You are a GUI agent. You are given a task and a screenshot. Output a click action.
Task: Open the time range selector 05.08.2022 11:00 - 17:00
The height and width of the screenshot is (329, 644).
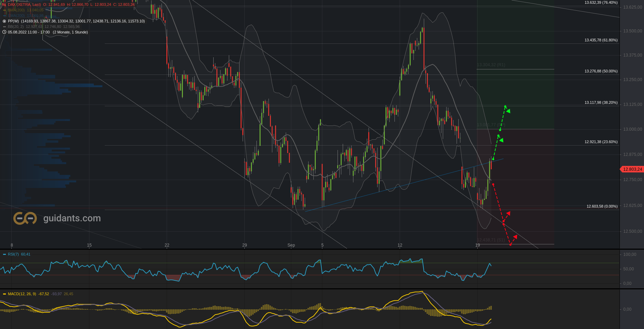(29, 32)
